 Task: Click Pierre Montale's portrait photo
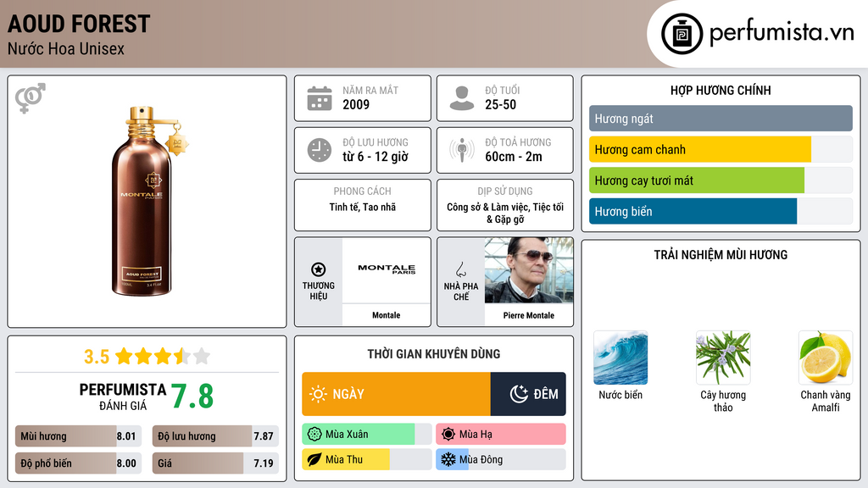tap(529, 270)
